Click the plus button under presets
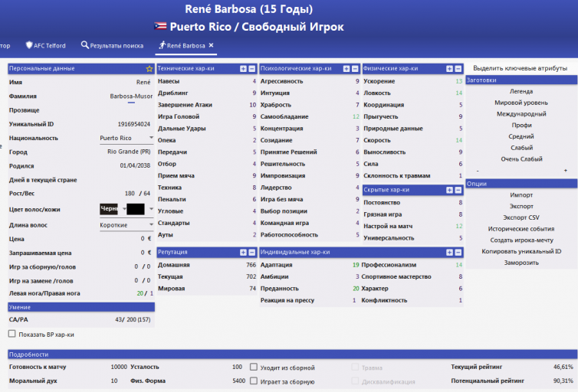This screenshot has width=578, height=392. [x=565, y=171]
